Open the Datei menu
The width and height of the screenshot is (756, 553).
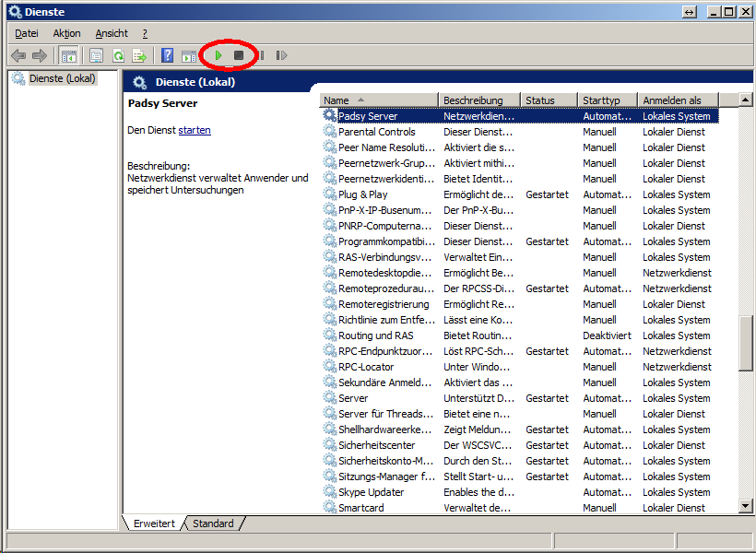(x=27, y=33)
